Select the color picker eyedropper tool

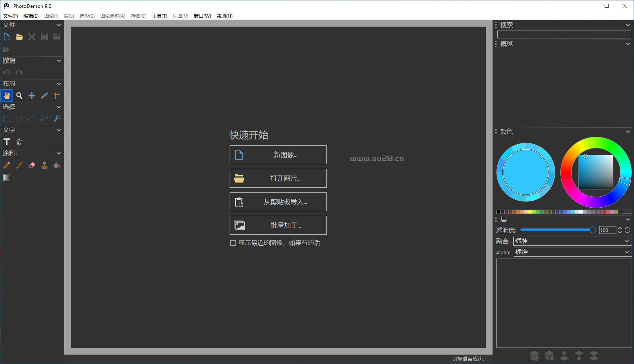point(44,96)
